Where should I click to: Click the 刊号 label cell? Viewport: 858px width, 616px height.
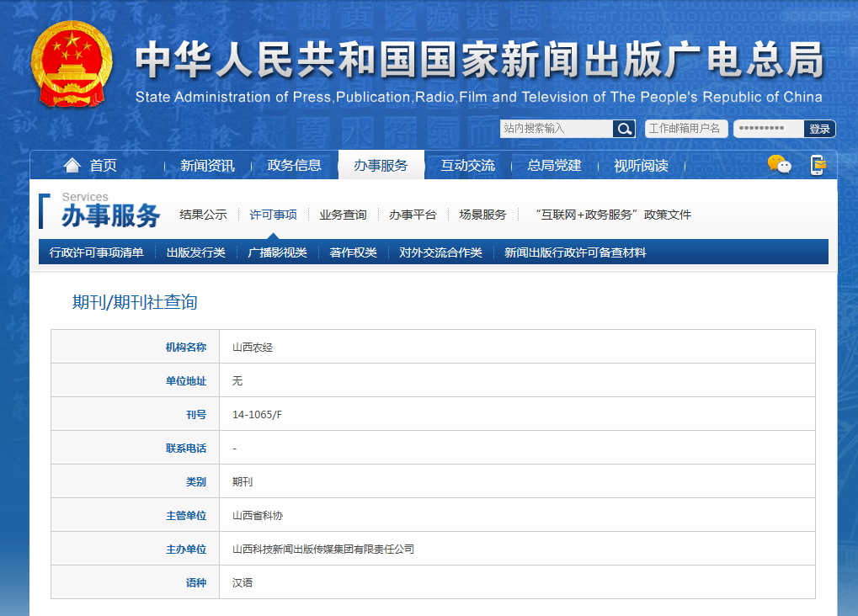(x=136, y=414)
